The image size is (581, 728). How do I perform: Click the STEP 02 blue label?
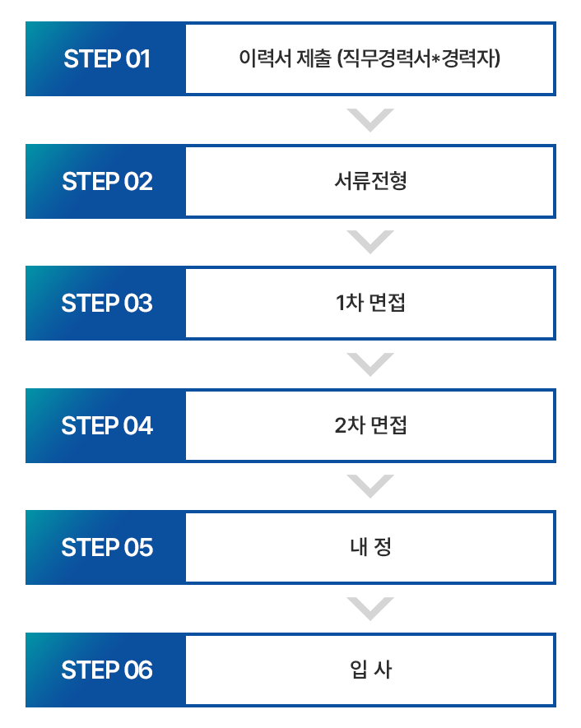point(105,181)
